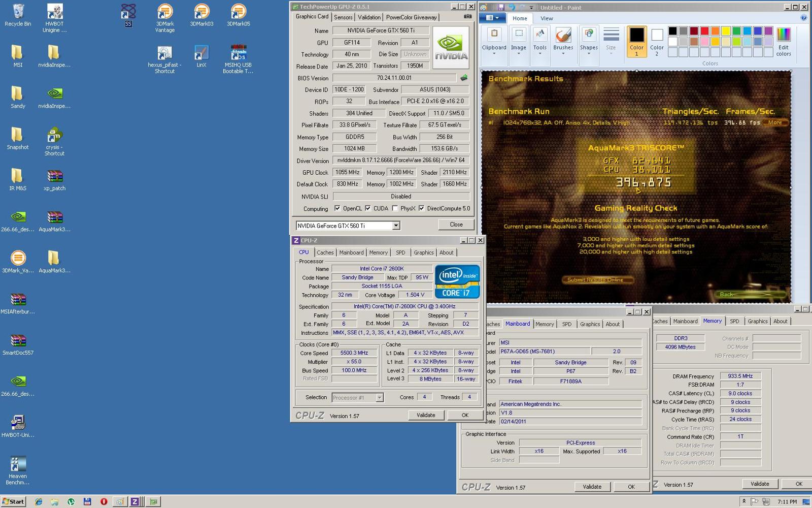The image size is (812, 508).
Task: Pick the yellow color in Paint palette
Action: [x=726, y=31]
